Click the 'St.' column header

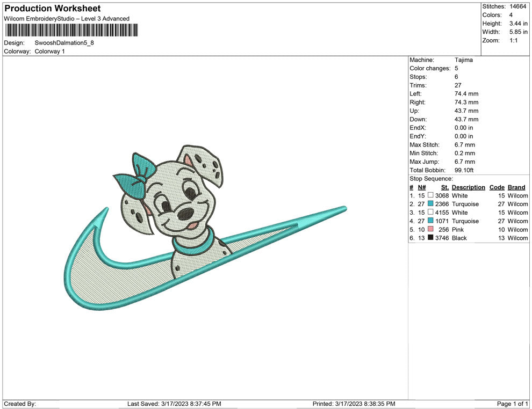tap(445, 187)
